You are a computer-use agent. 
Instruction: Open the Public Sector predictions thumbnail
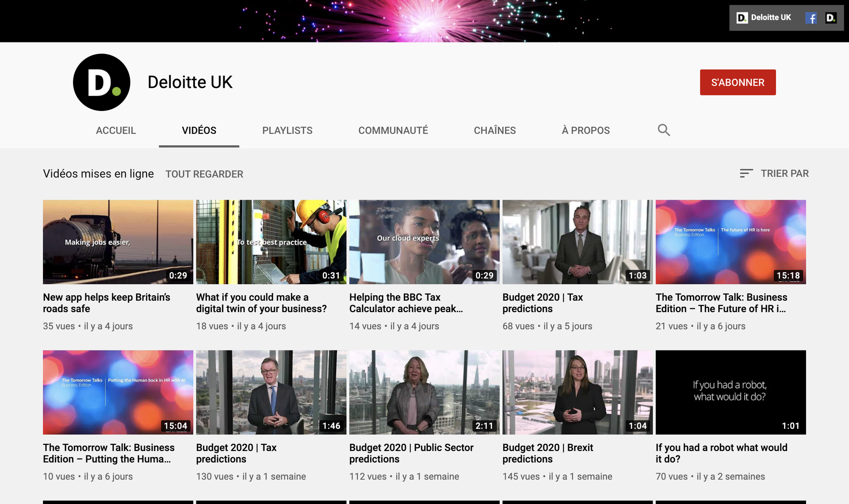click(x=424, y=392)
